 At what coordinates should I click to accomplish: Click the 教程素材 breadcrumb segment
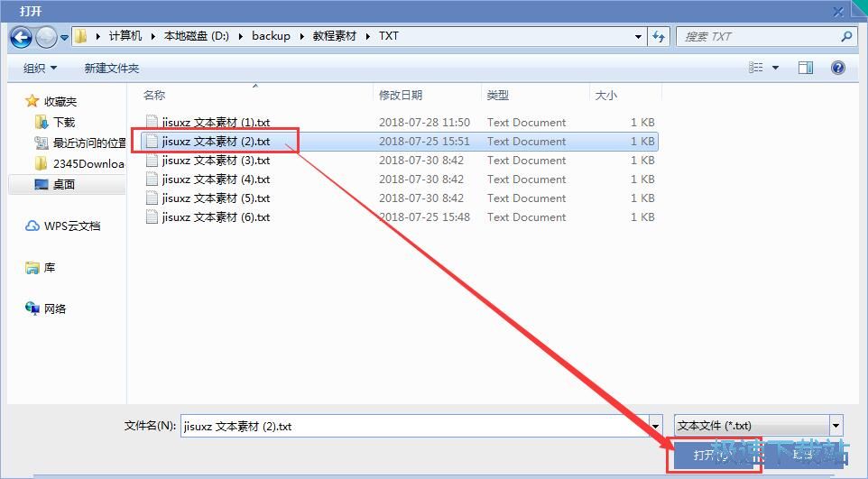335,36
